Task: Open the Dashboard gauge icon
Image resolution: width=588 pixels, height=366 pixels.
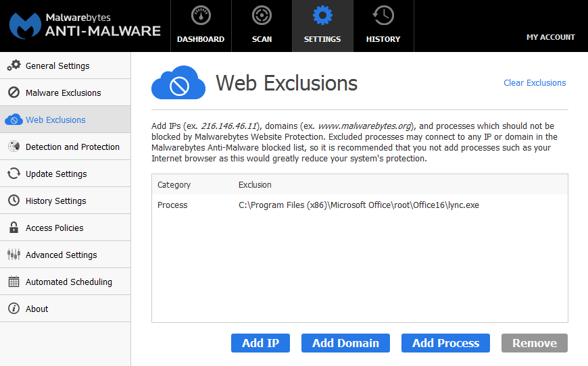Action: (x=201, y=16)
